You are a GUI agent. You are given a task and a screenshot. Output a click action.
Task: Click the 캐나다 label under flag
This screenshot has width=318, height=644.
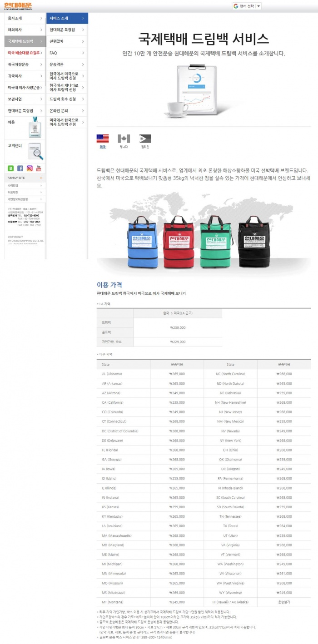click(124, 147)
